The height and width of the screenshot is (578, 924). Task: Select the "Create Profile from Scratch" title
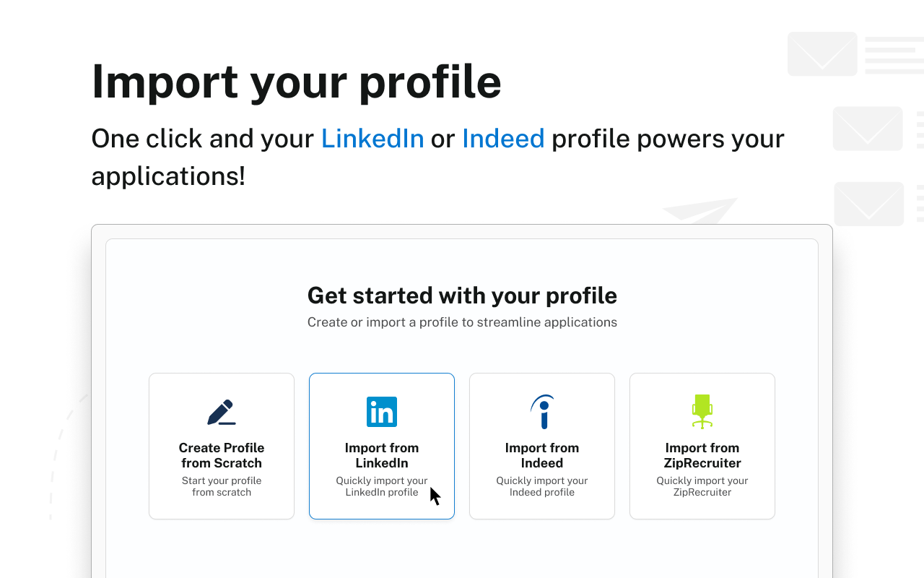[222, 455]
